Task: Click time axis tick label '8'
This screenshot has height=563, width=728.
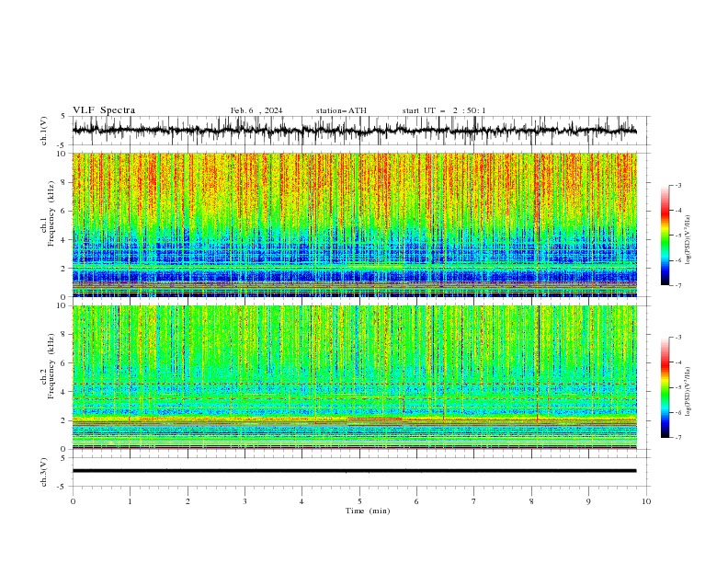Action: (531, 501)
